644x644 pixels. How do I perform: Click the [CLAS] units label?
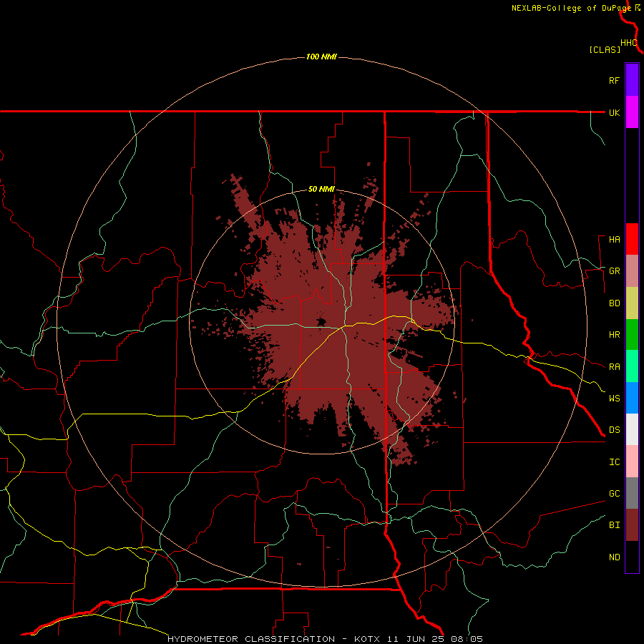[x=605, y=49]
